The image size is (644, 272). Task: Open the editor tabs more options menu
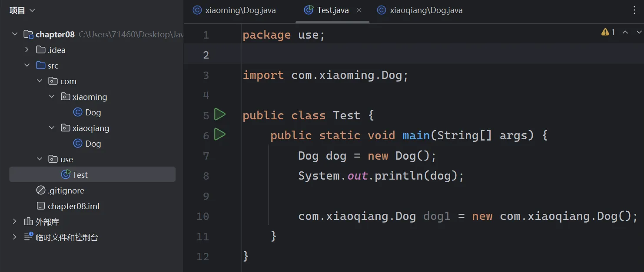coord(634,10)
